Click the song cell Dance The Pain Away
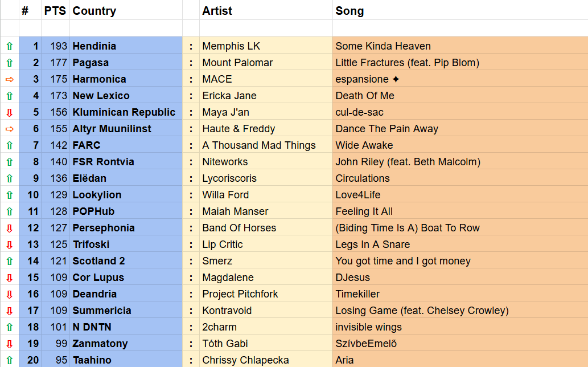 (386, 129)
